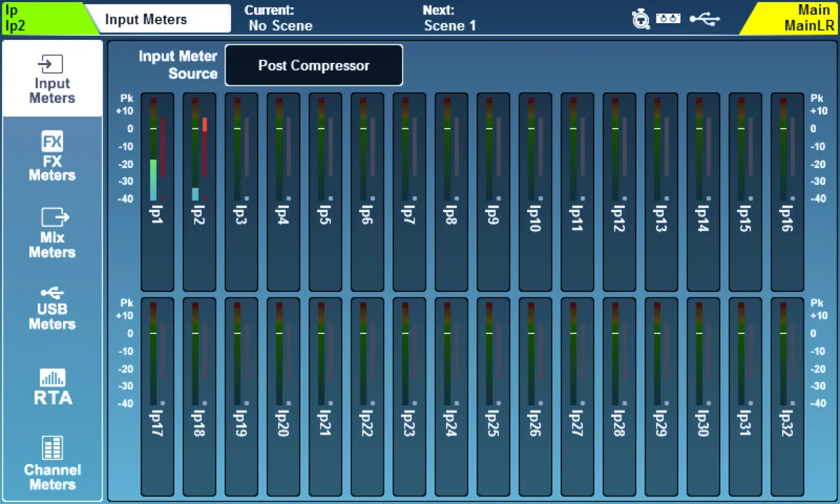Select the Ip24 meter strip
The height and width of the screenshot is (504, 840).
click(451, 397)
